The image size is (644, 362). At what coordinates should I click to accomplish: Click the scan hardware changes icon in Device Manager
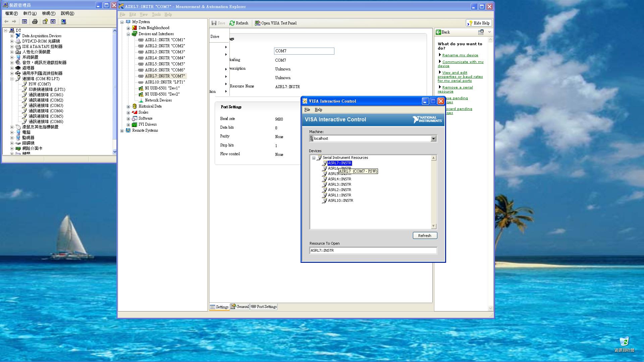coord(63,21)
